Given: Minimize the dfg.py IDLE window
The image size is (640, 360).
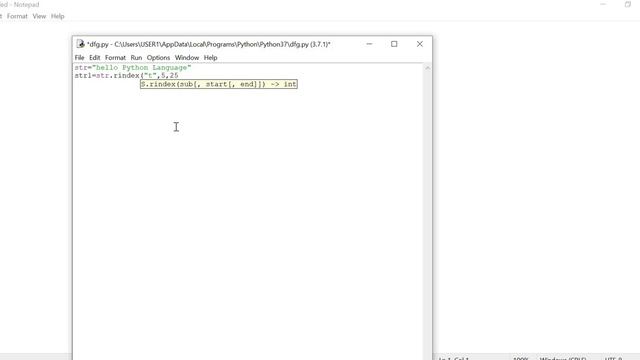Looking at the screenshot, I should tap(369, 44).
